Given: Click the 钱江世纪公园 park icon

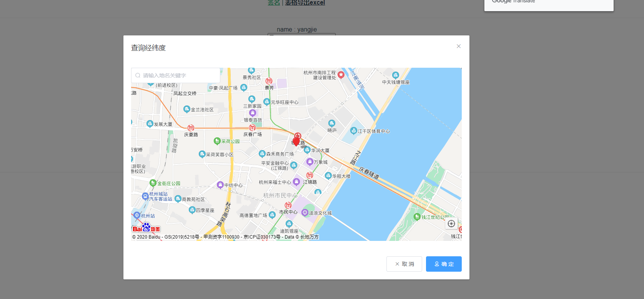Looking at the screenshot, I should (x=417, y=217).
